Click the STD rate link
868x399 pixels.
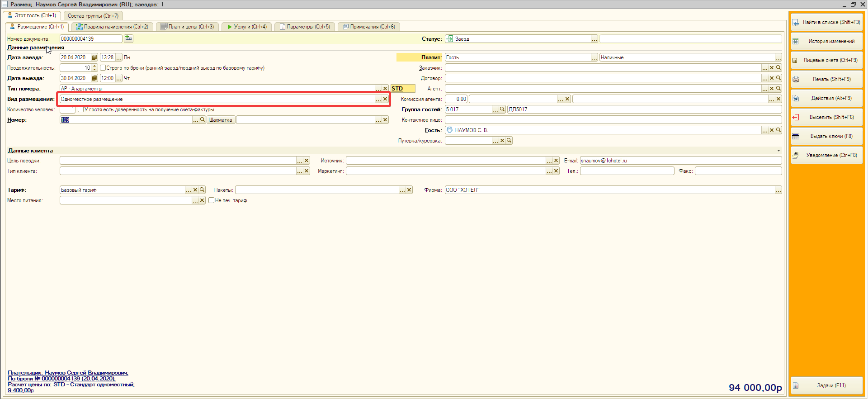pyautogui.click(x=397, y=89)
